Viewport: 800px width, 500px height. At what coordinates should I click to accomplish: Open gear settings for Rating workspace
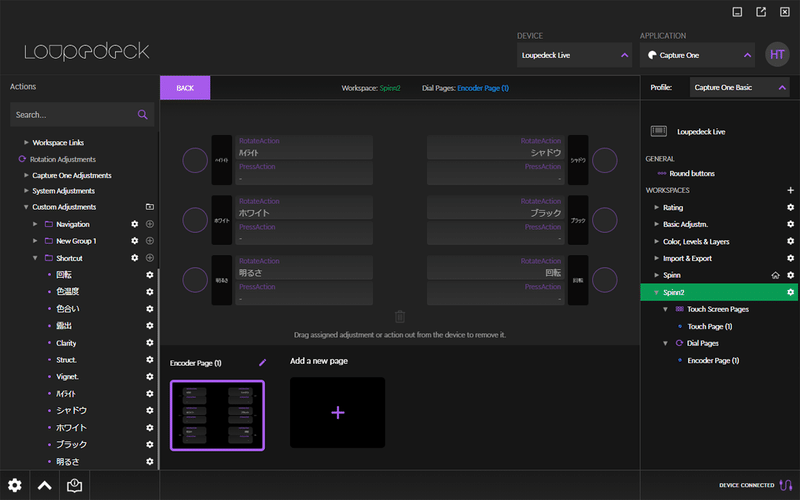[x=790, y=208]
